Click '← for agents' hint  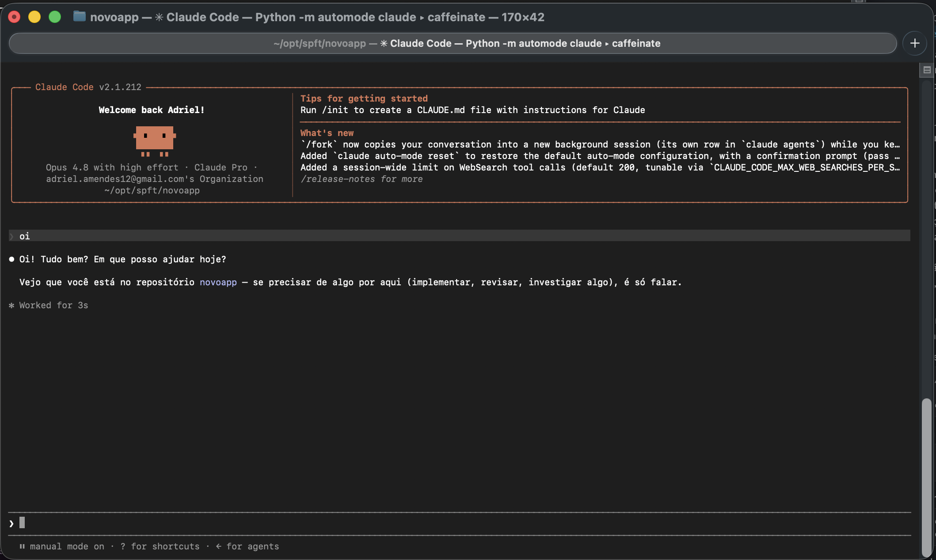(x=247, y=546)
